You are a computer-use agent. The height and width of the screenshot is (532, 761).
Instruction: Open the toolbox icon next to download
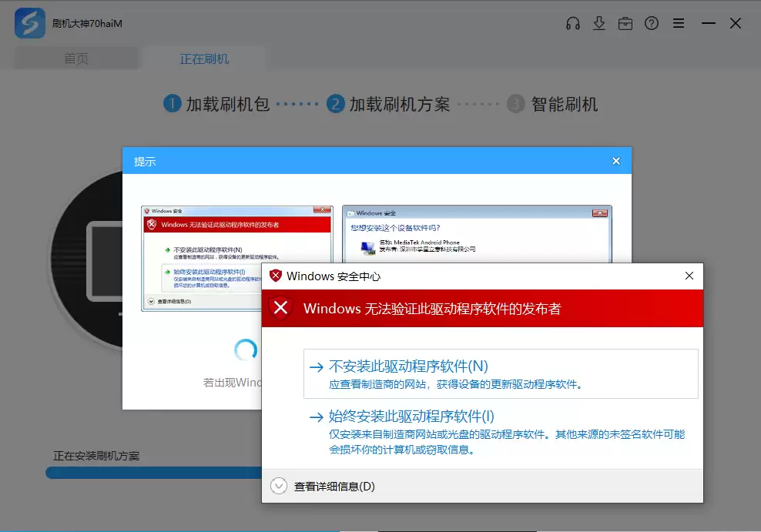coord(625,23)
